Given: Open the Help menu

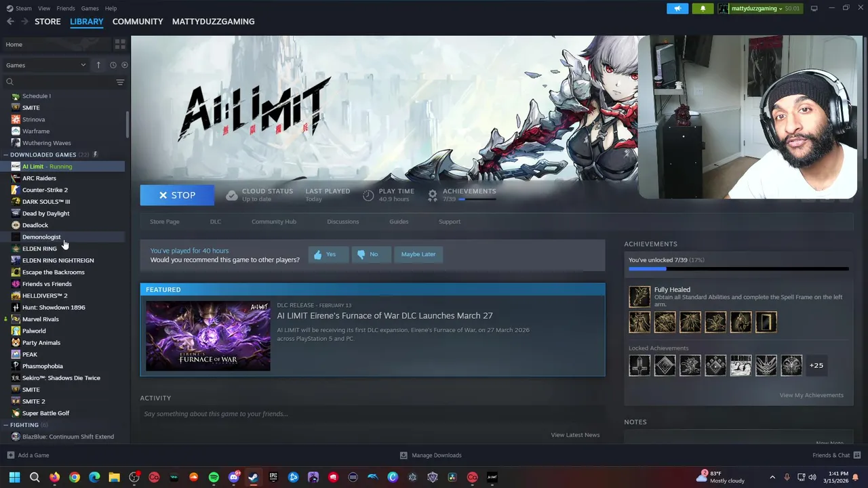Looking at the screenshot, I should [x=111, y=8].
